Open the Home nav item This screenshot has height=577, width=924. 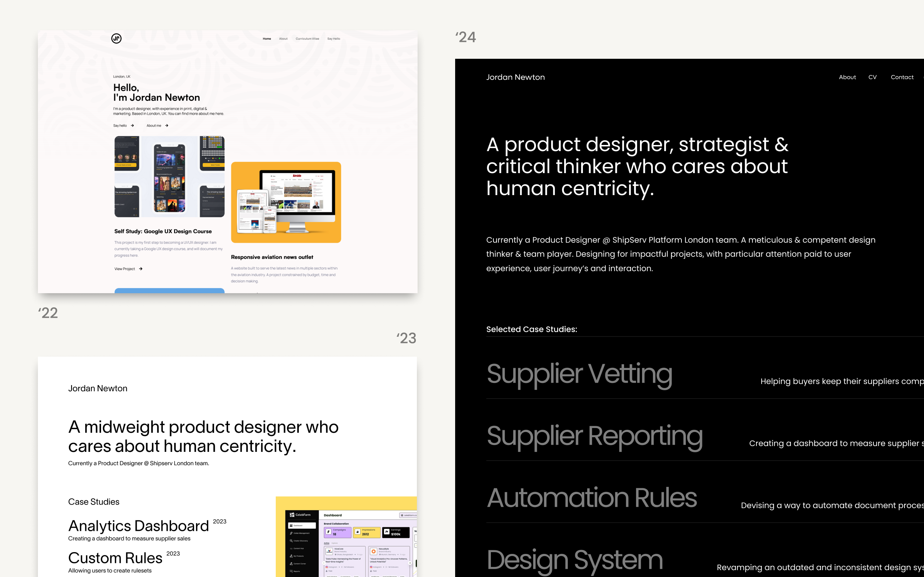pos(267,39)
